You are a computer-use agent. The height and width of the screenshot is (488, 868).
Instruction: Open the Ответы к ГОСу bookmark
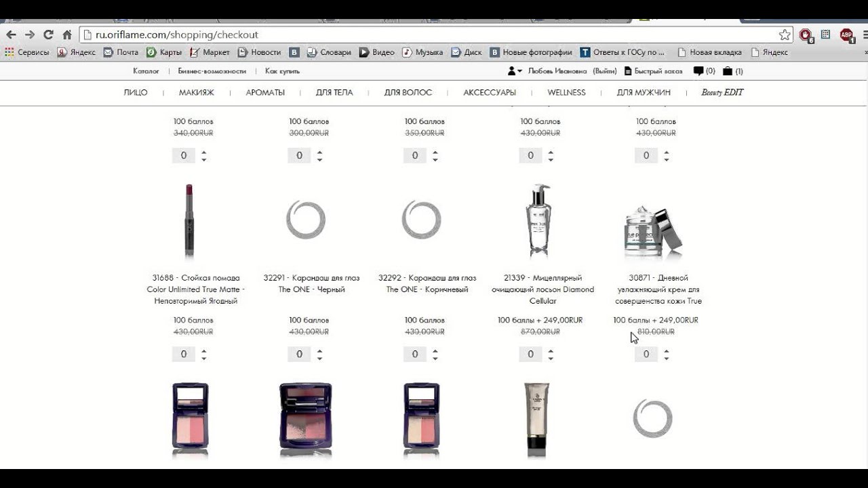coord(623,52)
